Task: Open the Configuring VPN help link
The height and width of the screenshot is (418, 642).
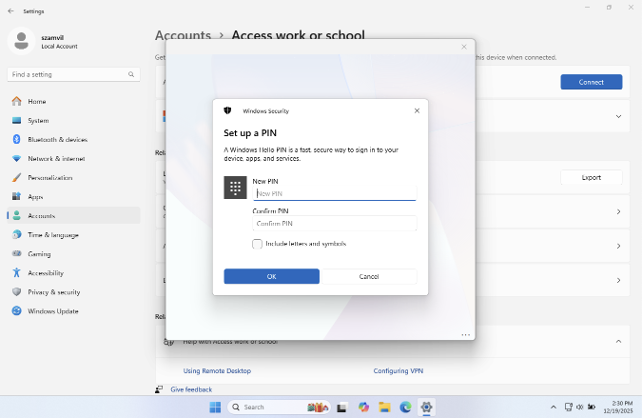Action: 398,371
